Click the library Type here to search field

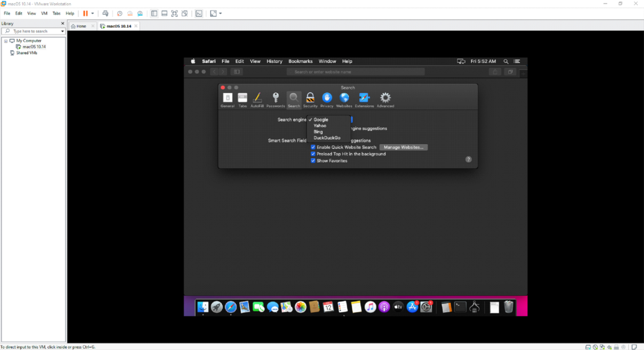(x=33, y=31)
